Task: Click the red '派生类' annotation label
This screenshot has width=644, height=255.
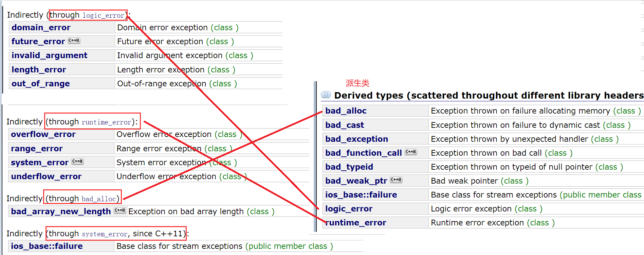Action: (357, 83)
